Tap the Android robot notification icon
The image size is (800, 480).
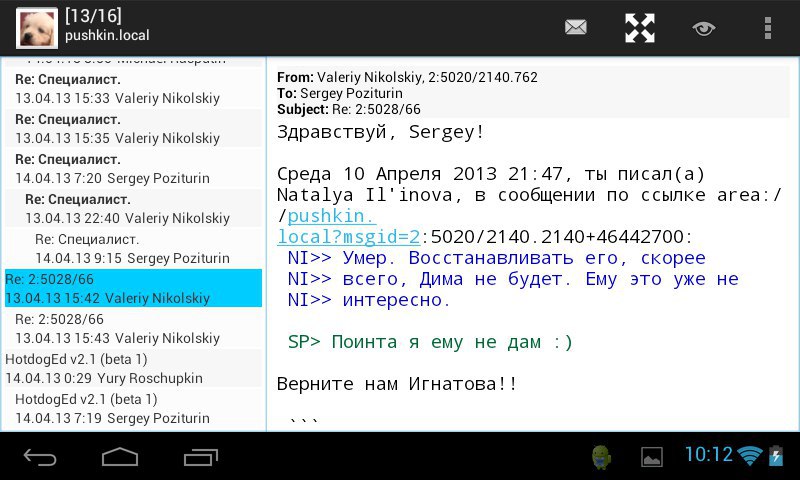coord(602,457)
